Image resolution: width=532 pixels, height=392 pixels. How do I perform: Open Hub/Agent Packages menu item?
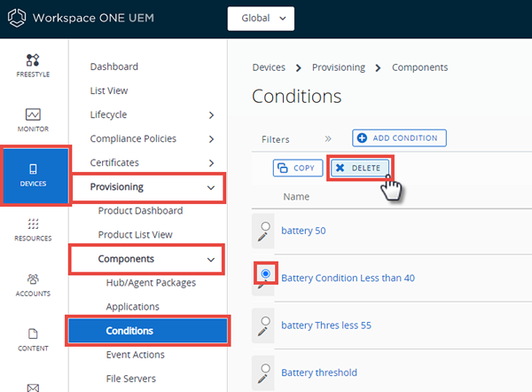(x=151, y=283)
